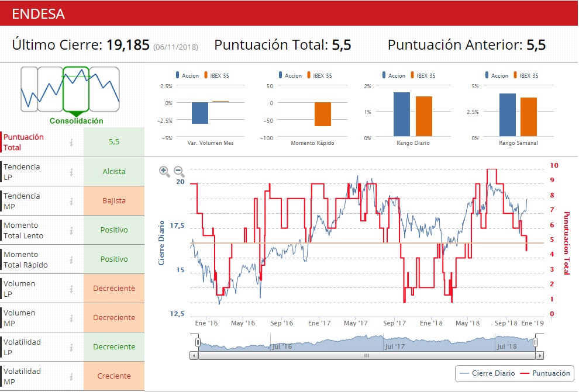Zoom out of the price chart
Image resolution: width=579 pixels, height=392 pixels.
[x=179, y=171]
